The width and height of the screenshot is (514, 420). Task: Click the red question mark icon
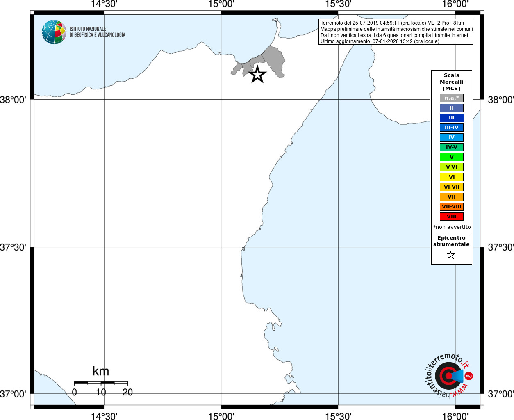pos(469,376)
